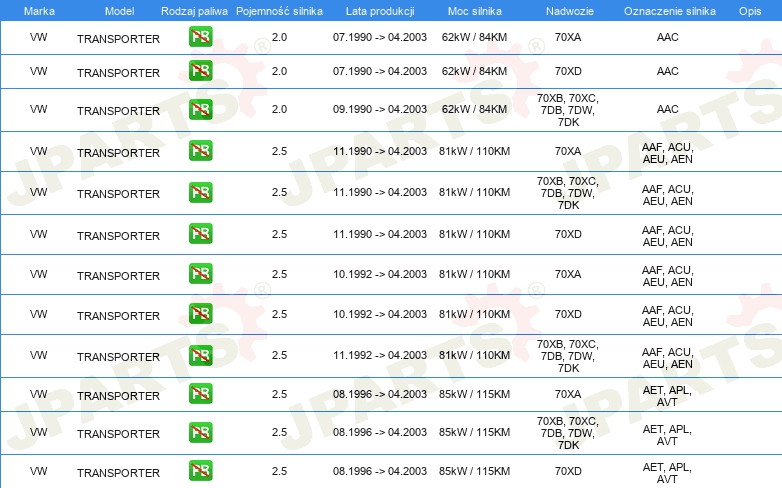Select the date range 09.1990 -> 04.2003
The image size is (782, 488).
tap(380, 109)
